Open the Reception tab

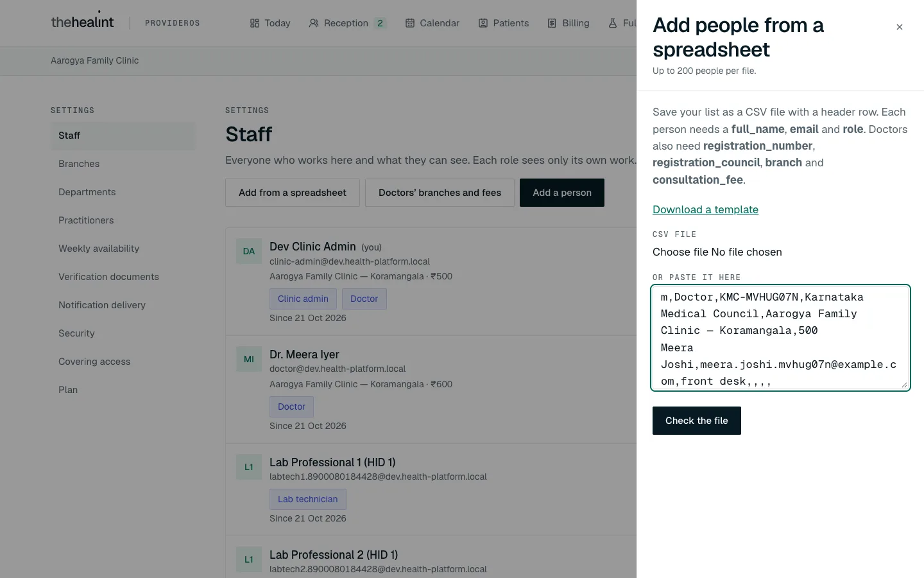[x=347, y=23]
